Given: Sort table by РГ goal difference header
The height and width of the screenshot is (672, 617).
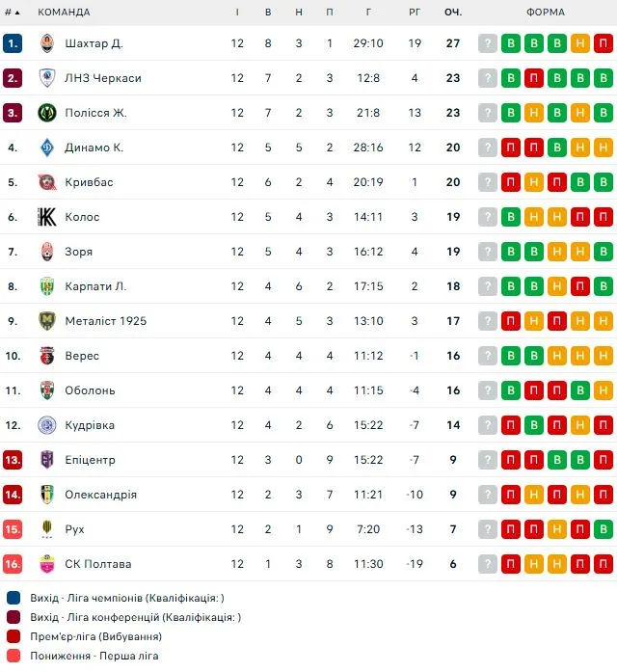Looking at the screenshot, I should (415, 12).
